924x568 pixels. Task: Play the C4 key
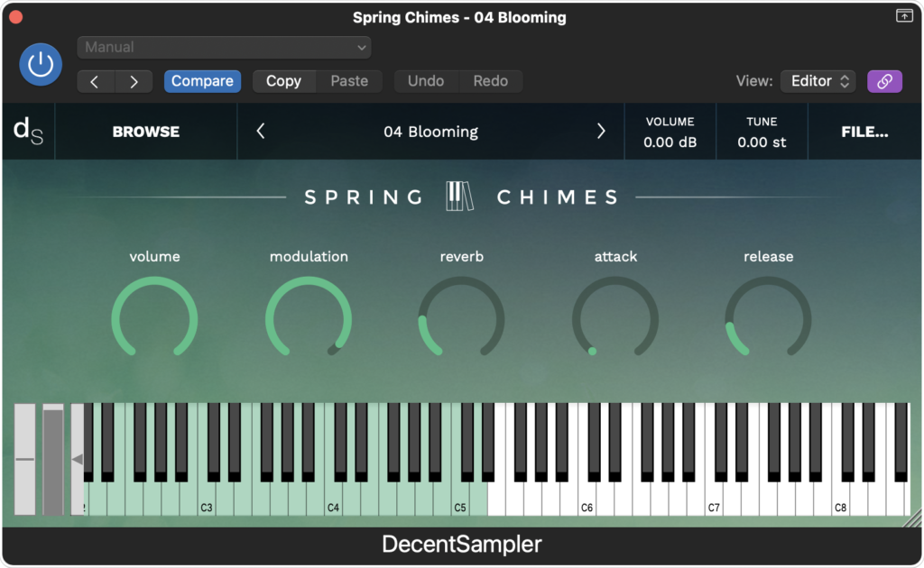point(333,500)
